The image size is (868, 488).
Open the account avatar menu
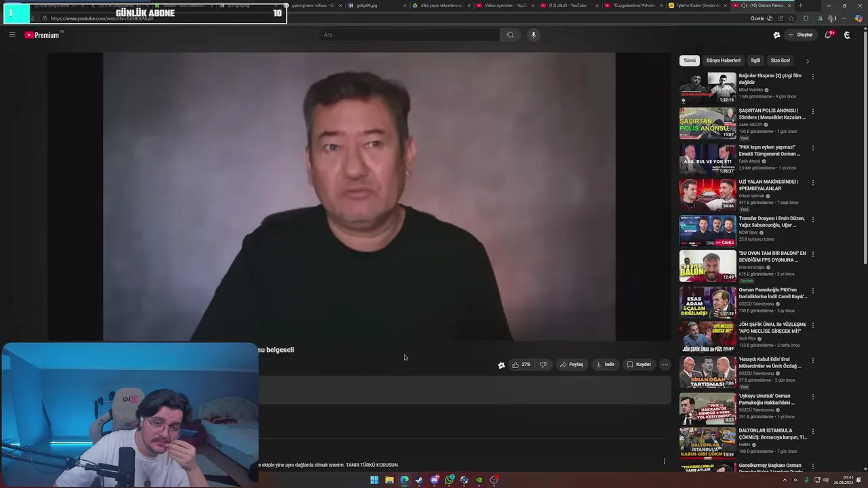847,35
